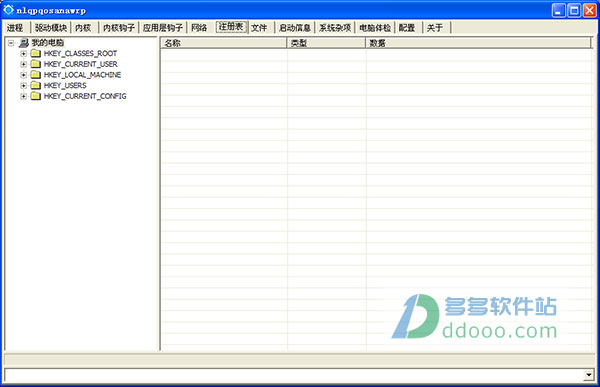Click the HKEY_CURRENT_USER folder icon
This screenshot has height=387, width=600.
pyautogui.click(x=36, y=64)
